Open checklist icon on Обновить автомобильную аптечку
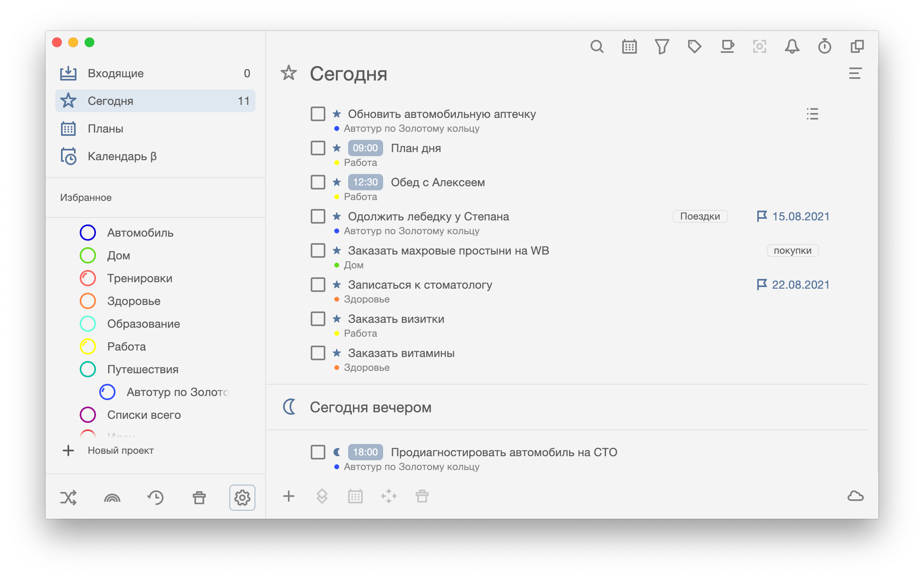 point(812,114)
